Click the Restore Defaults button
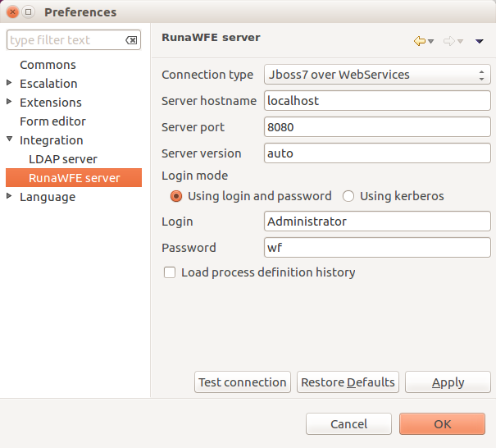Viewport: 496px width, 448px height. click(348, 382)
